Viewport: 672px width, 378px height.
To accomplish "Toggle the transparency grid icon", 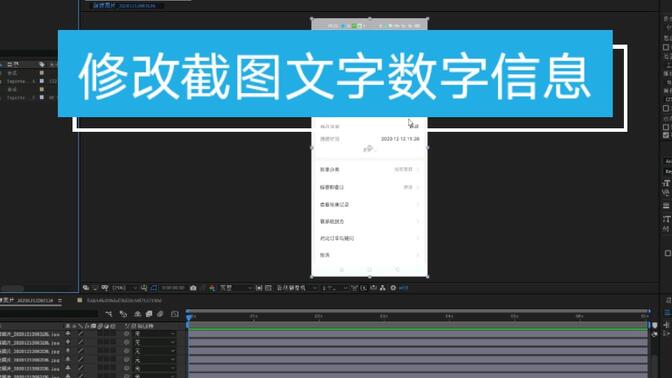I will click(x=268, y=288).
